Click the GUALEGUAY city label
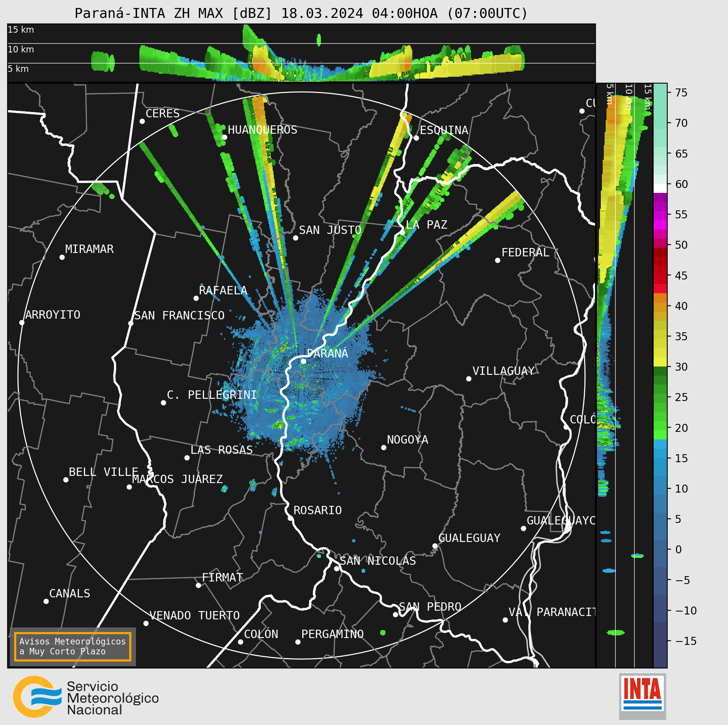This screenshot has width=728, height=725. [469, 538]
